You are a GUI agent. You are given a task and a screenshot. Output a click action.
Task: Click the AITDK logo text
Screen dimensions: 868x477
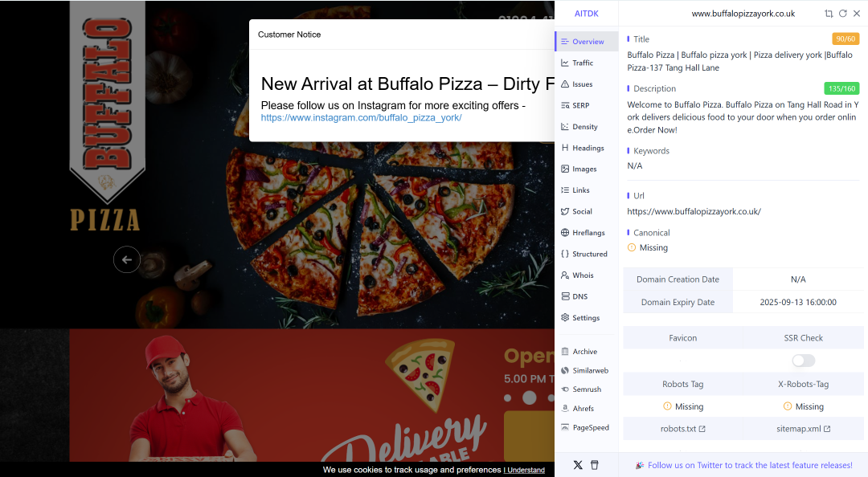(x=586, y=14)
